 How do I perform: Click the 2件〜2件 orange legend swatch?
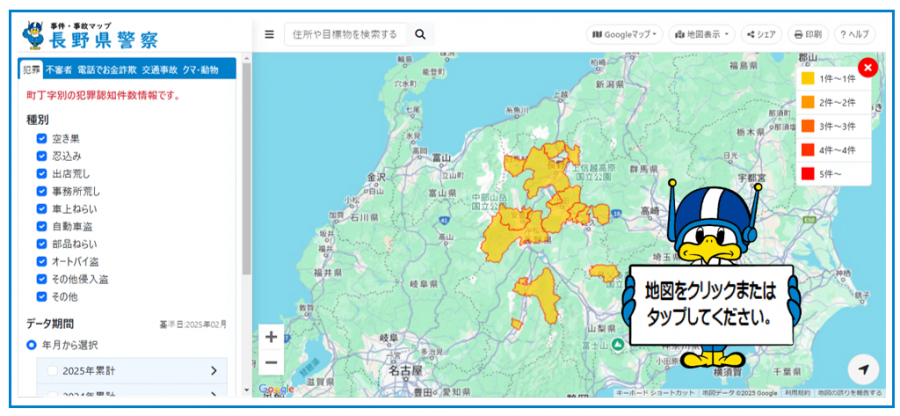808,103
